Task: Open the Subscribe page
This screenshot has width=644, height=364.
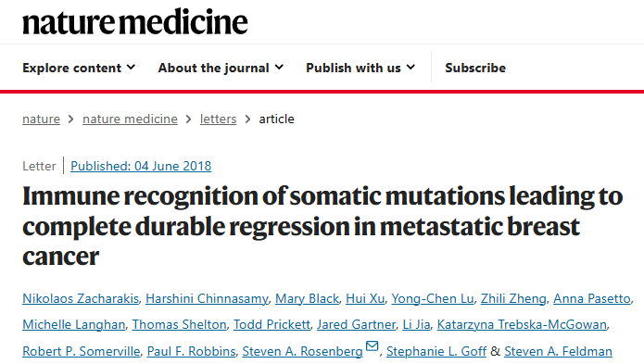Action: [475, 68]
